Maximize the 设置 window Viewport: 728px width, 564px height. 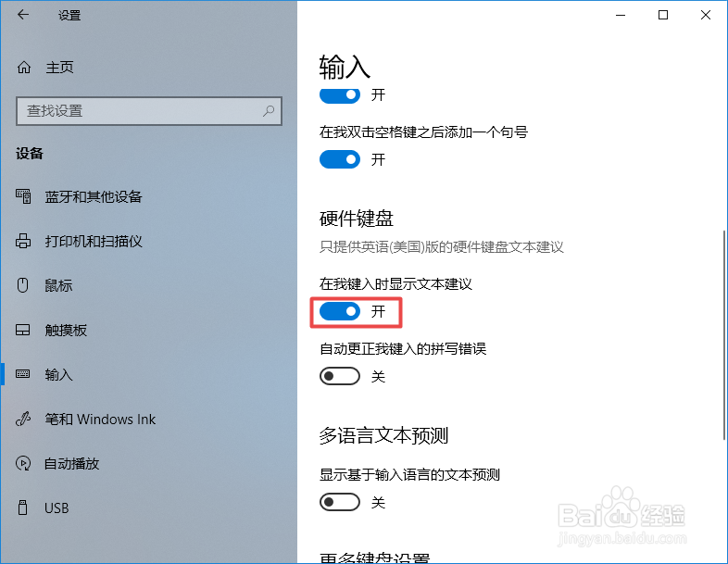(x=663, y=15)
